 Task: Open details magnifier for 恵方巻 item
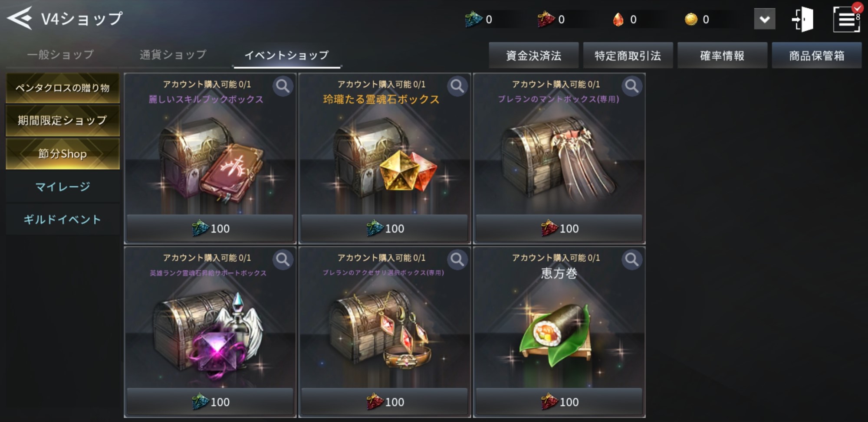click(x=631, y=259)
